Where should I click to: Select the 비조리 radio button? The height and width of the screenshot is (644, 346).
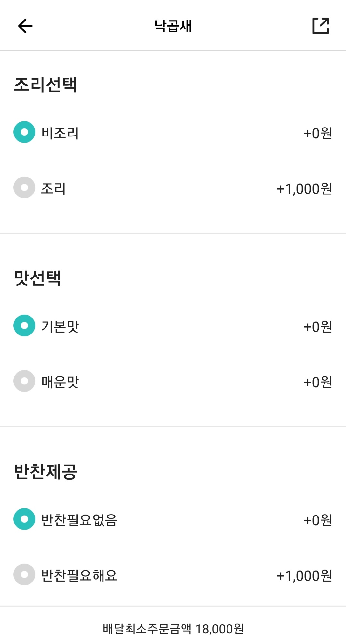(x=24, y=132)
